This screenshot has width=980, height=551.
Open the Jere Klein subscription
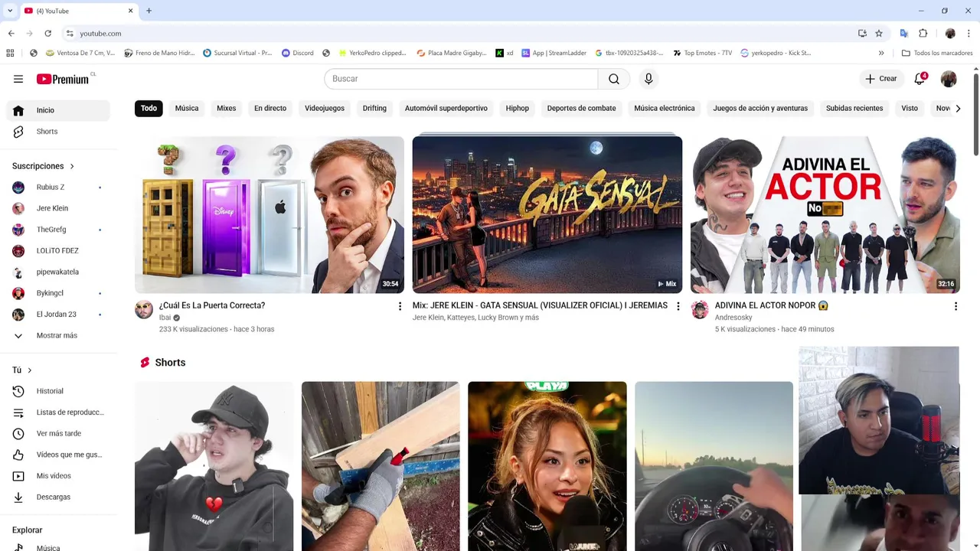click(58, 208)
